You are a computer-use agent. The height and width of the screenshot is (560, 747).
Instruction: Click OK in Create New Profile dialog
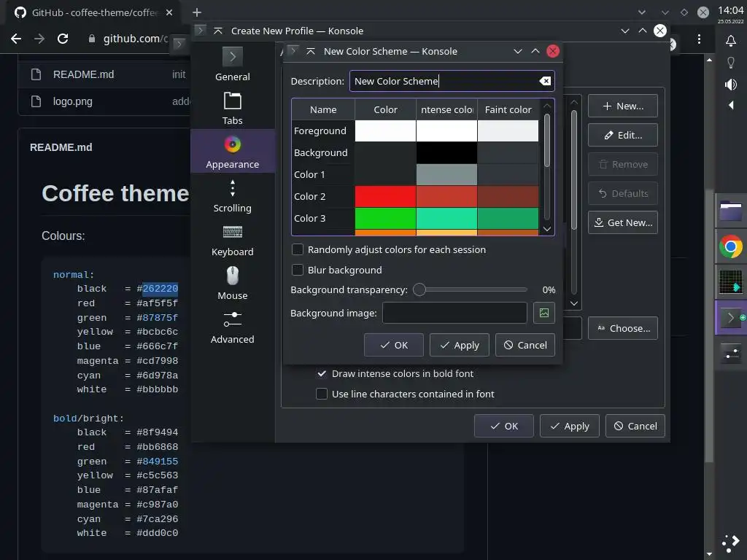pyautogui.click(x=503, y=426)
